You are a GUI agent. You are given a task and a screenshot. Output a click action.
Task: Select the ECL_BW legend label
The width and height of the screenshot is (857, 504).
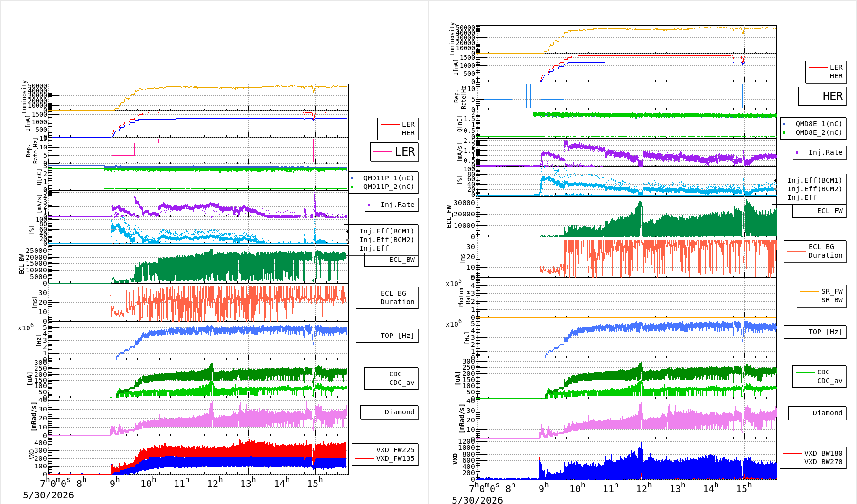click(391, 260)
